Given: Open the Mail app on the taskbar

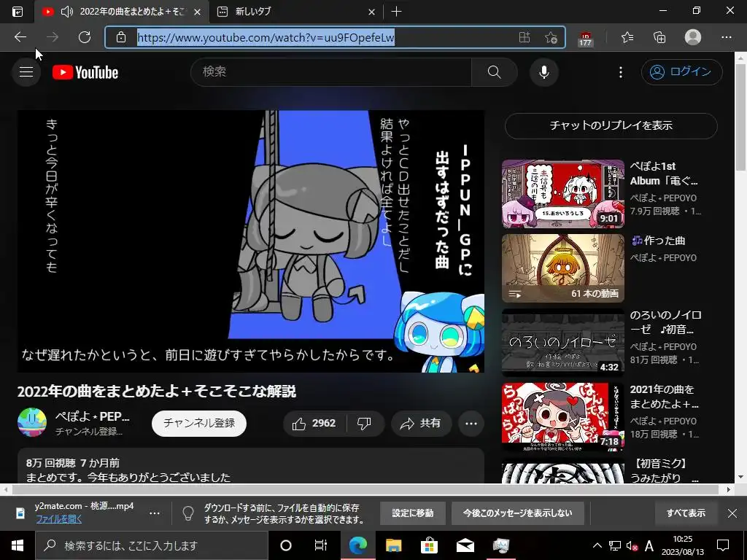Looking at the screenshot, I should [465, 545].
